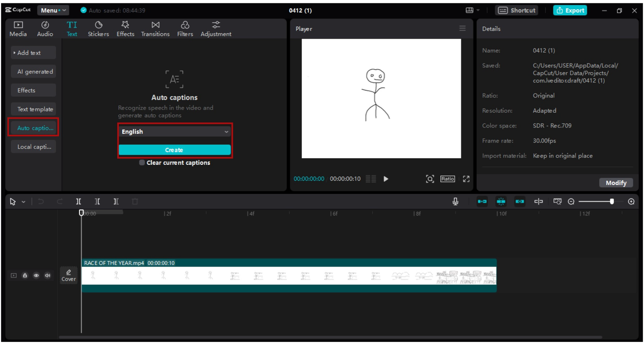644x344 pixels.
Task: Split clip at playhead
Action: click(78, 201)
